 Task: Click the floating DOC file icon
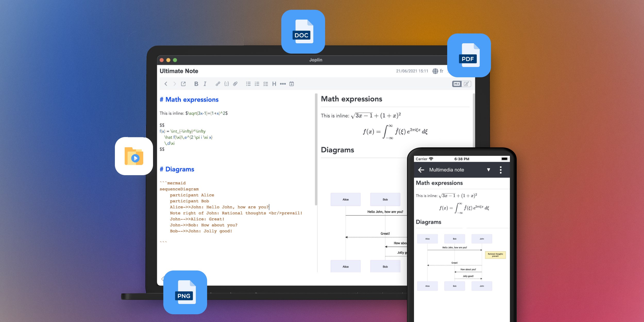click(x=303, y=32)
